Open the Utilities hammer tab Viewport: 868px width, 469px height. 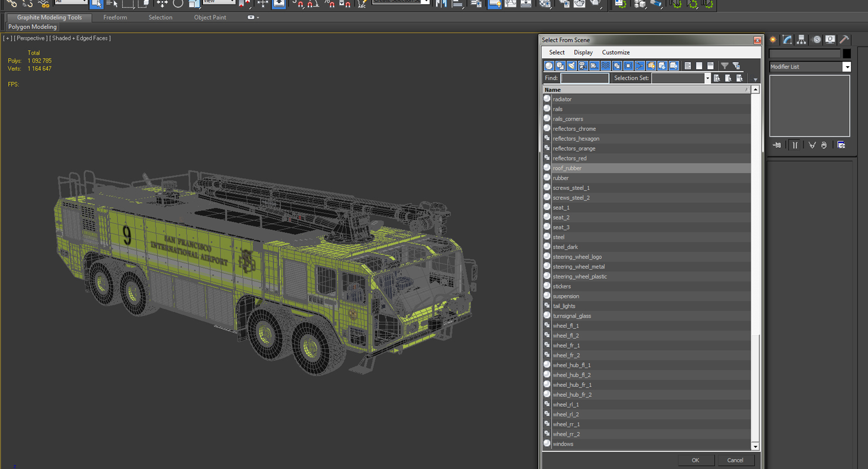(x=844, y=40)
